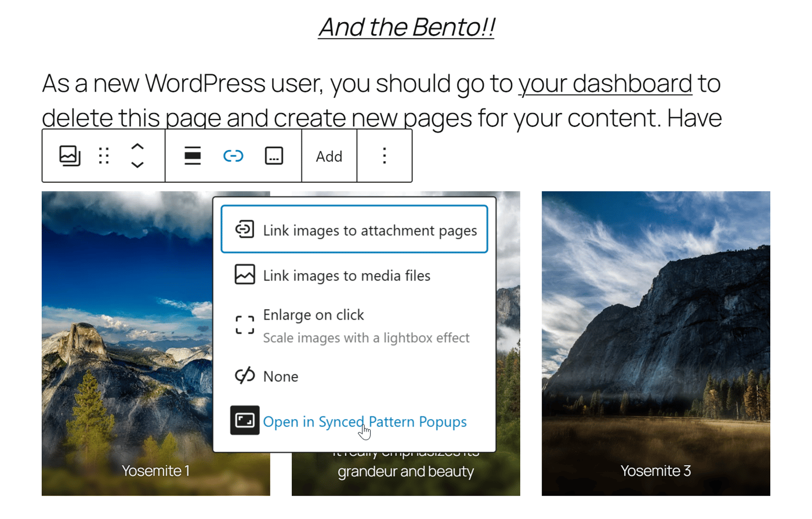Toggle the Link dropdown button

(x=233, y=156)
